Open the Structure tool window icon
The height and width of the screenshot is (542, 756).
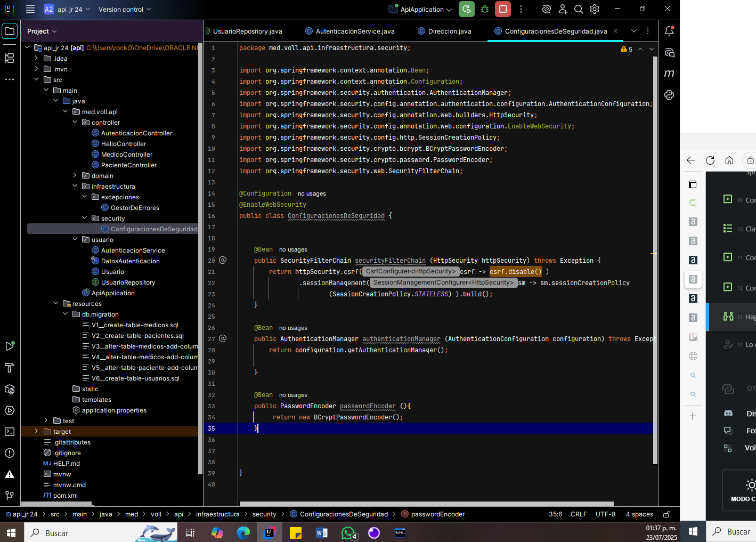point(10,58)
